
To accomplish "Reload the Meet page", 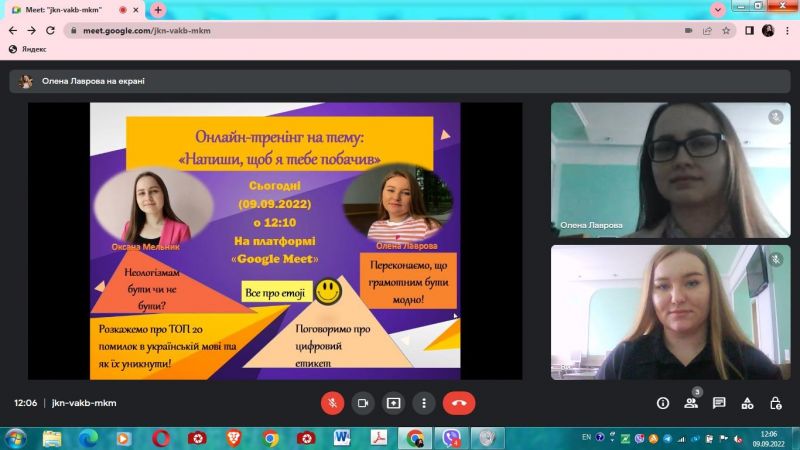I will click(x=50, y=31).
